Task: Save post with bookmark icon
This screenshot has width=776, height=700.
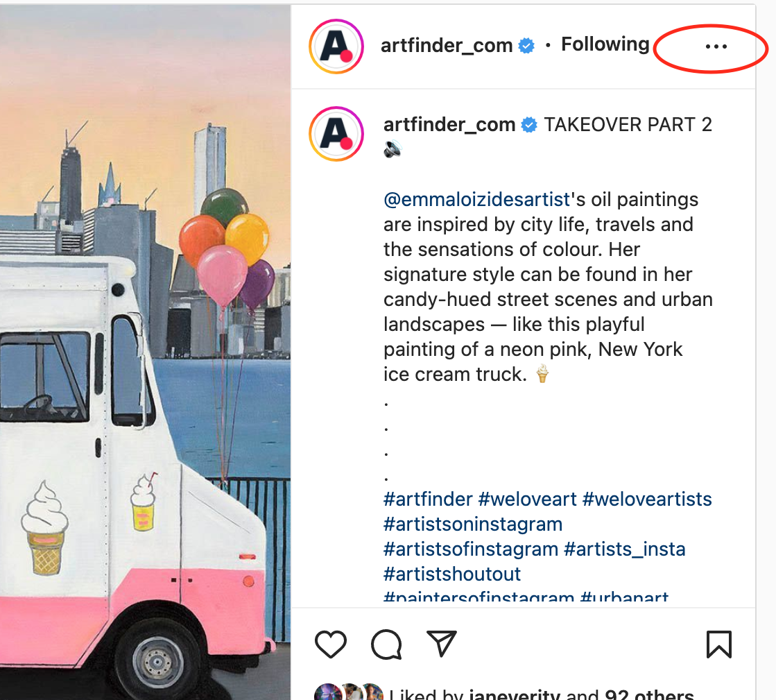Action: click(718, 644)
